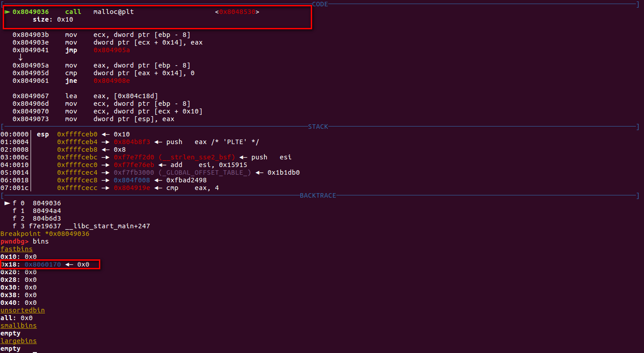Click stack address 0xffffceb8

tap(77, 149)
